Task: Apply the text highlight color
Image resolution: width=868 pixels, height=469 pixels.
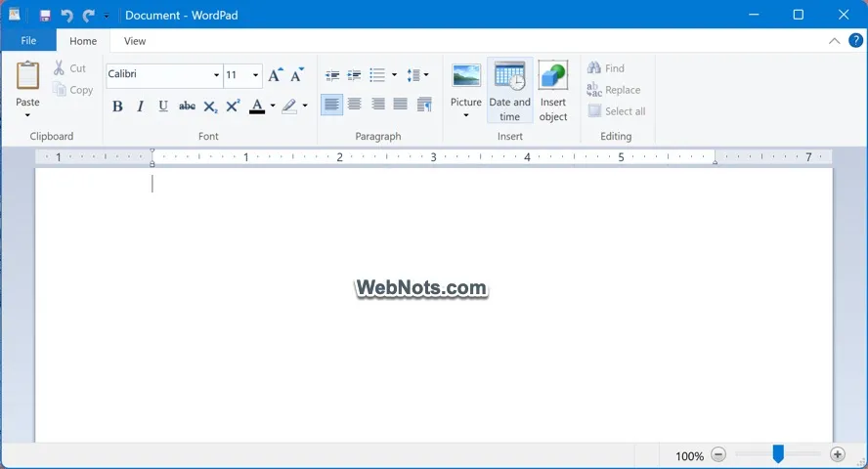Action: [289, 106]
